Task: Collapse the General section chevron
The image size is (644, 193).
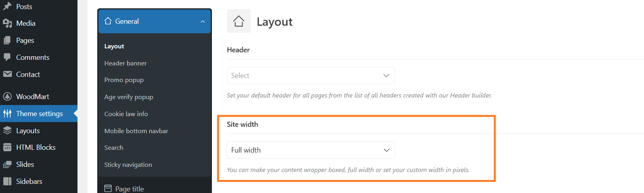Action: 203,21
